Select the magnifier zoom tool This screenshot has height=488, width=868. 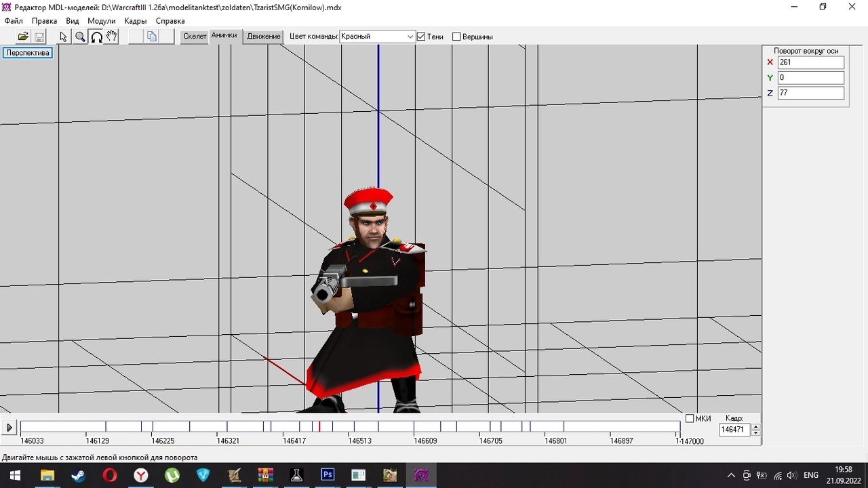pyautogui.click(x=80, y=37)
